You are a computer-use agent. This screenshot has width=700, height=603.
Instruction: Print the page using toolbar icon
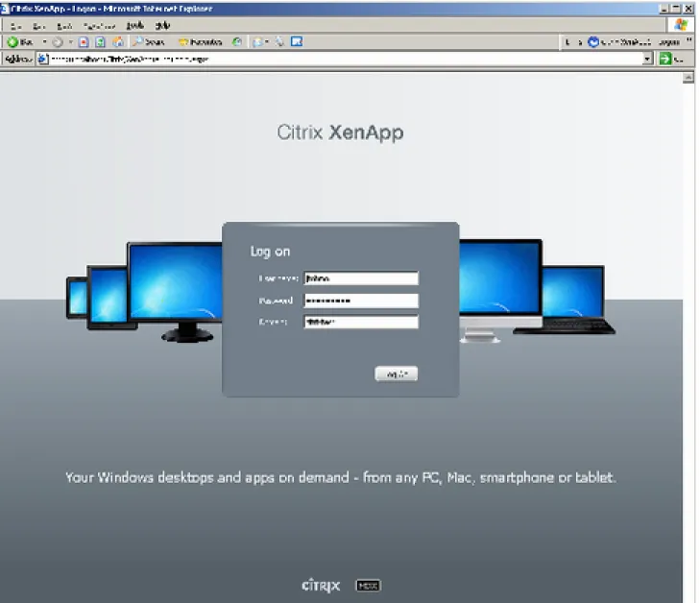point(280,42)
